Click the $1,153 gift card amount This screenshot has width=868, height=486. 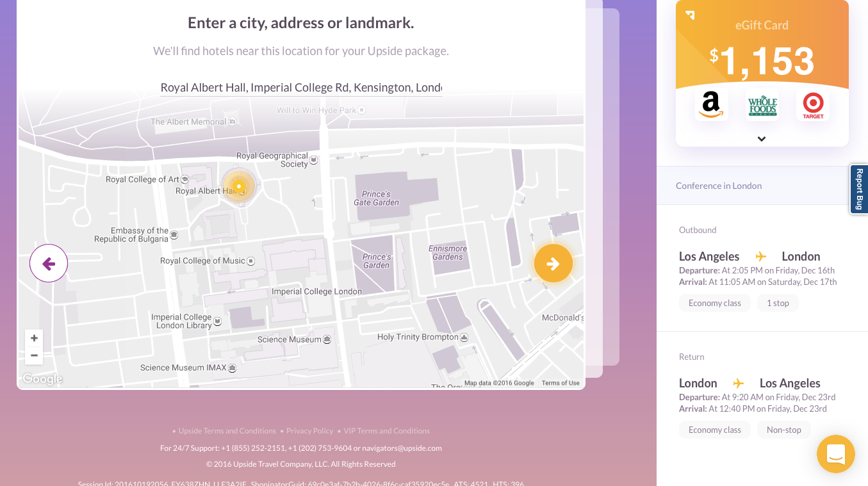point(762,61)
